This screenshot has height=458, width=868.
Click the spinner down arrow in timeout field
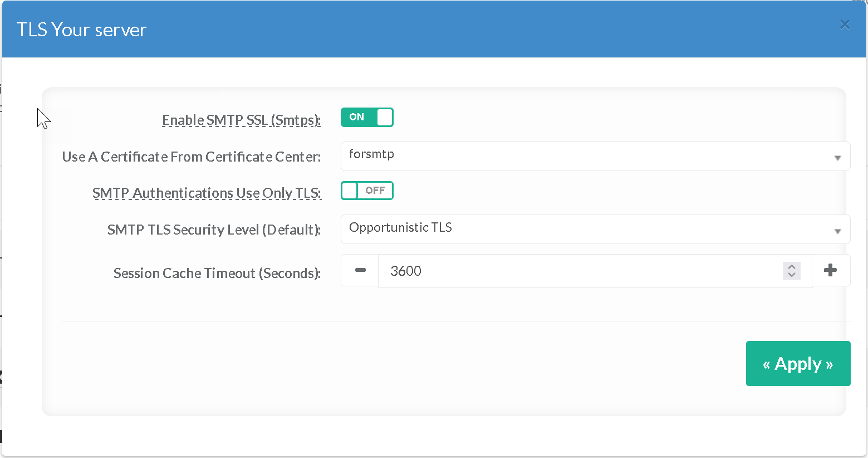pos(792,275)
